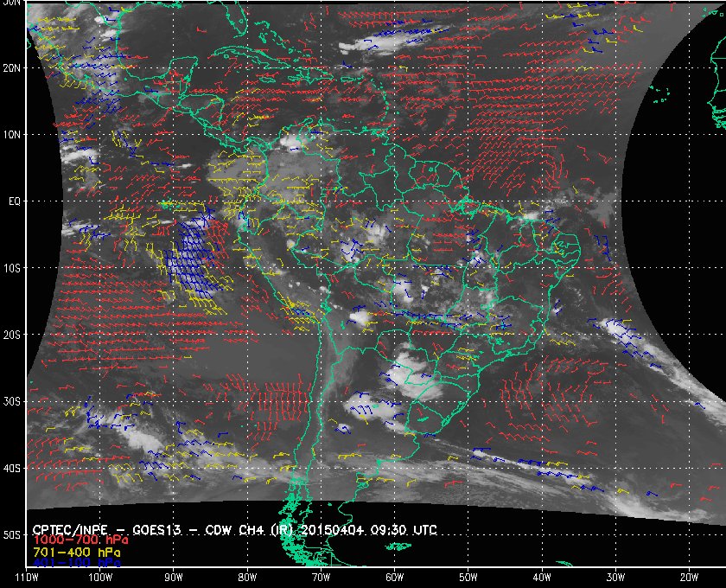Select the 100W longitude axis label
This screenshot has height=588, width=726.
tap(99, 578)
